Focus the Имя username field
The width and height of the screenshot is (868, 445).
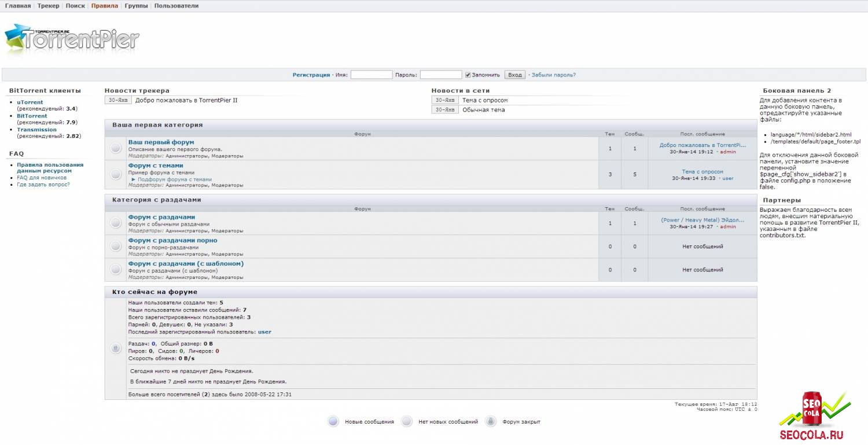coord(372,75)
